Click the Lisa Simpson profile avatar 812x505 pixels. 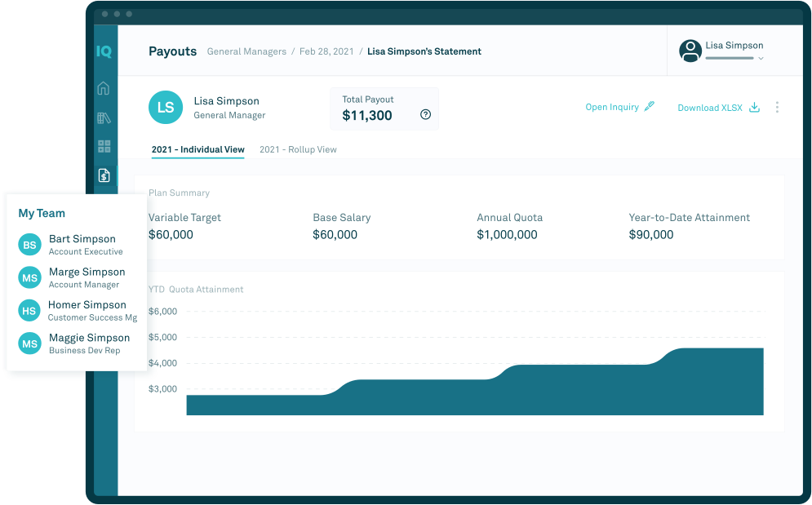click(690, 51)
